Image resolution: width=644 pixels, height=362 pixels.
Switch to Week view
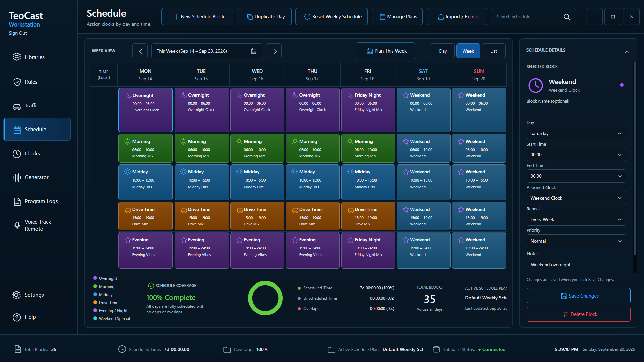[468, 51]
